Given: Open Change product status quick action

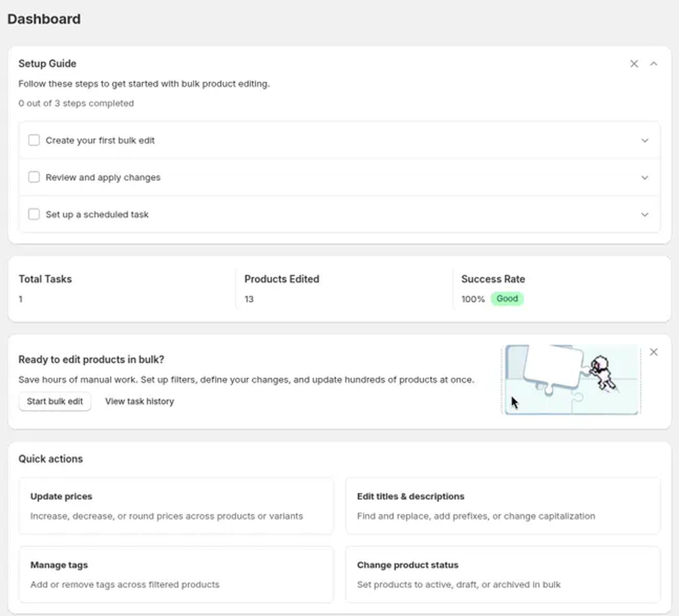Looking at the screenshot, I should click(503, 575).
